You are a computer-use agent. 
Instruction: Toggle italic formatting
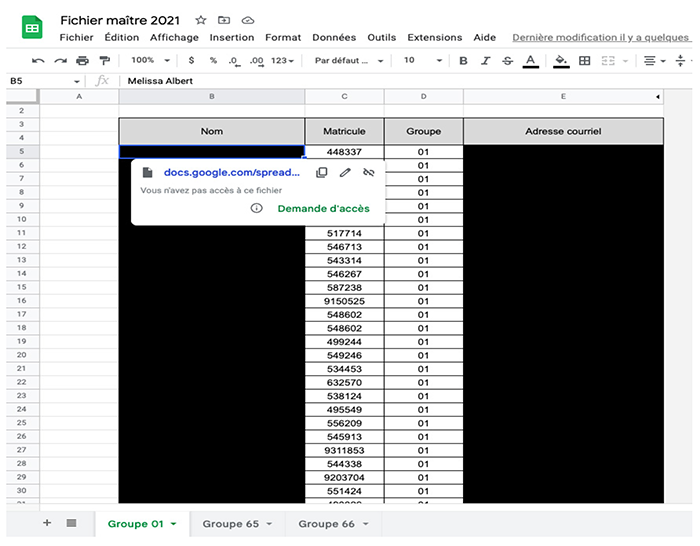tap(486, 60)
